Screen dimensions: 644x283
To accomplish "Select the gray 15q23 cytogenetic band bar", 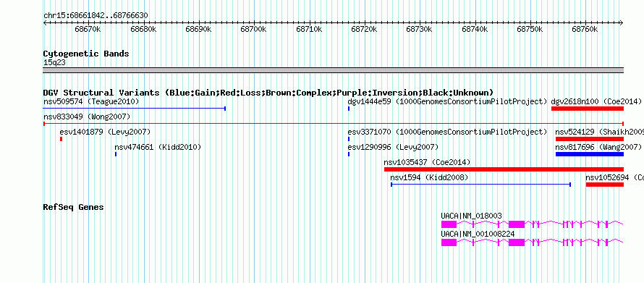I will [x=334, y=70].
